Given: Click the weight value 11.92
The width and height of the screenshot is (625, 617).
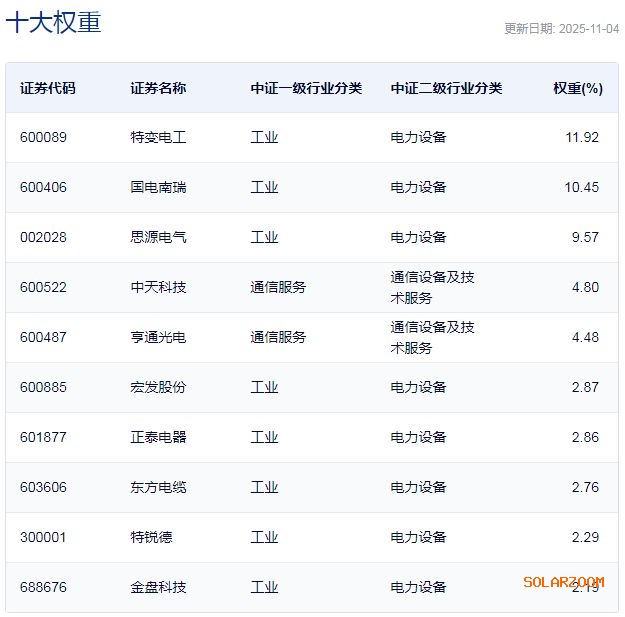Looking at the screenshot, I should (x=582, y=137).
